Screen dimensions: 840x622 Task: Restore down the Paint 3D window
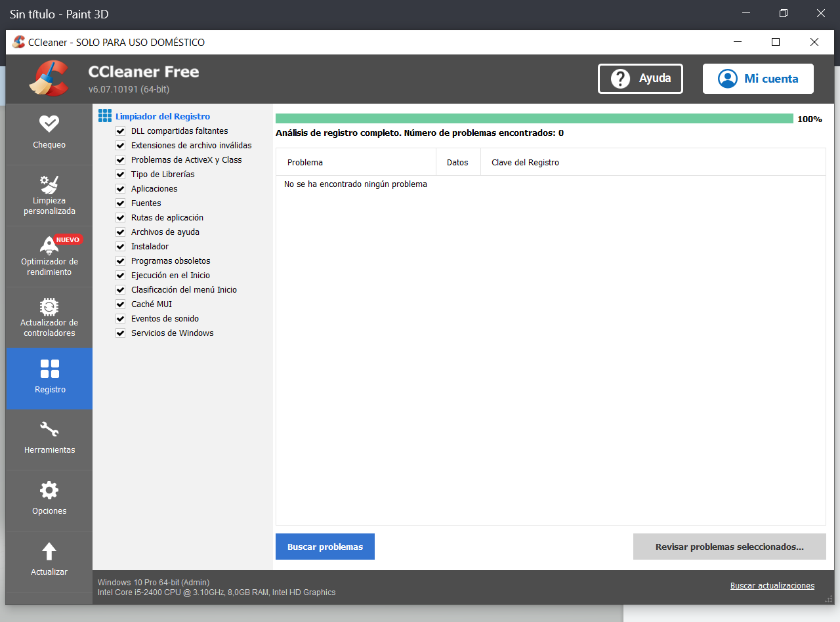(784, 13)
